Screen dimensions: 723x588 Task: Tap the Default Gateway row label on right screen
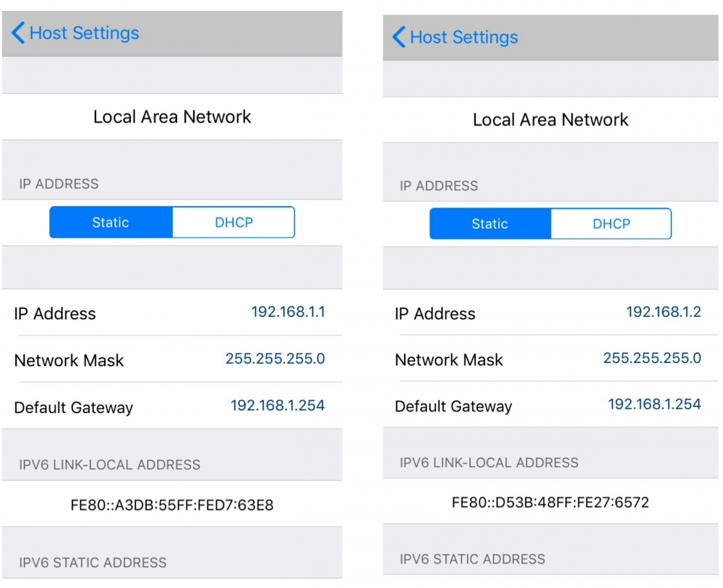pyautogui.click(x=453, y=406)
